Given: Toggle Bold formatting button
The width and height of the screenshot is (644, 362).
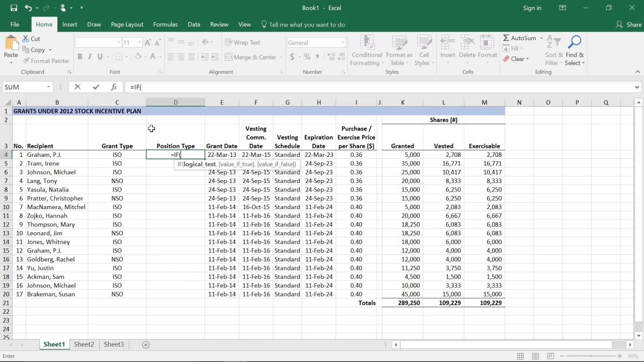Looking at the screenshot, I should pos(80,57).
